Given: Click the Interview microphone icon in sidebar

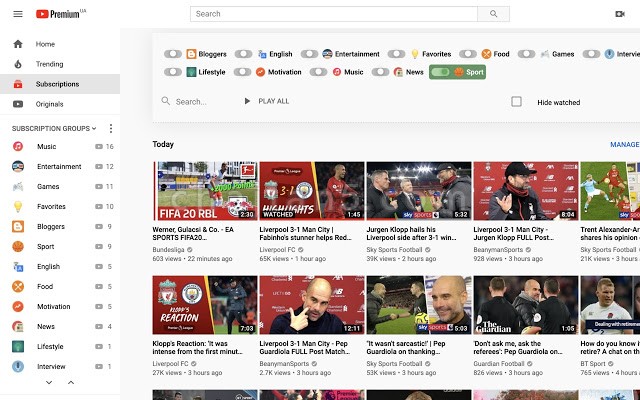Looking at the screenshot, I should pyautogui.click(x=18, y=367).
